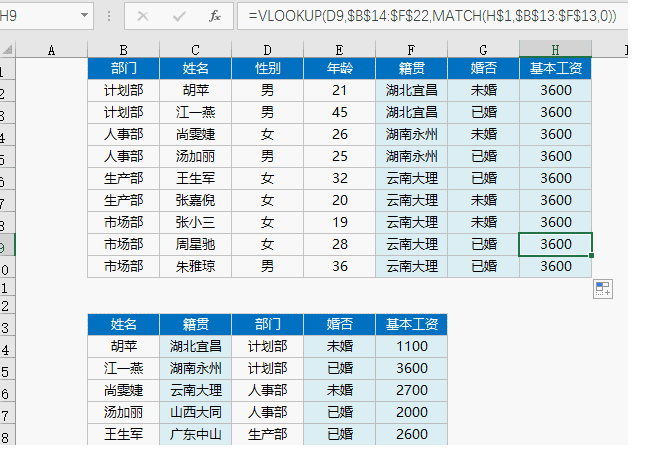Click age cell 36

339,266
